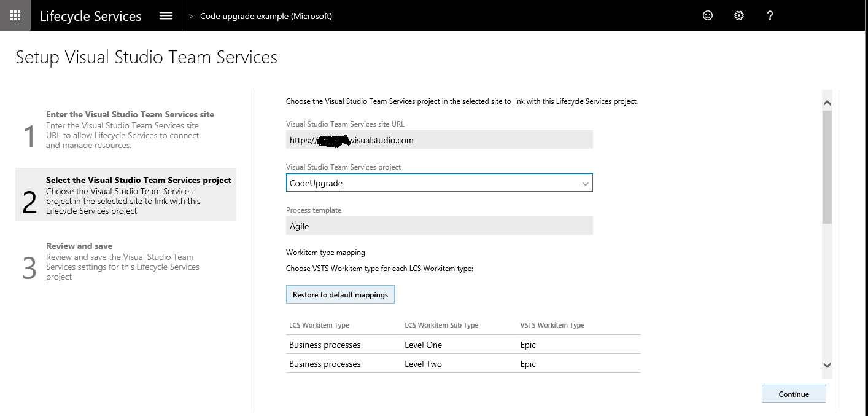Open the Visual Studio Team Services project dropdown
Image resolution: width=868 pixels, height=416 pixels.
pos(584,182)
